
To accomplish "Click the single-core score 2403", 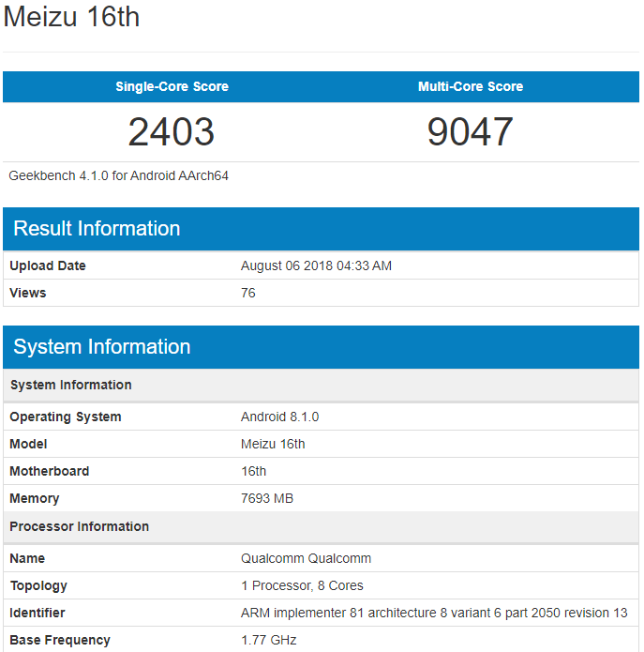I will point(172,132).
